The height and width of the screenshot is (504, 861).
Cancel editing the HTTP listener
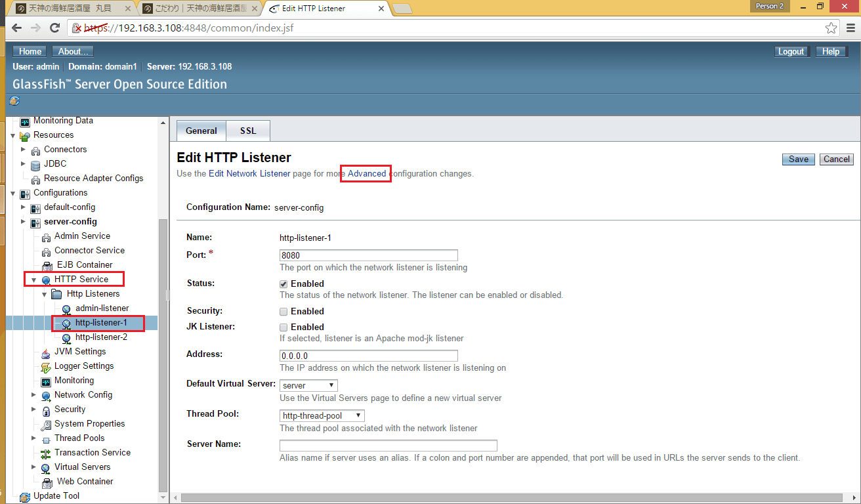click(837, 159)
